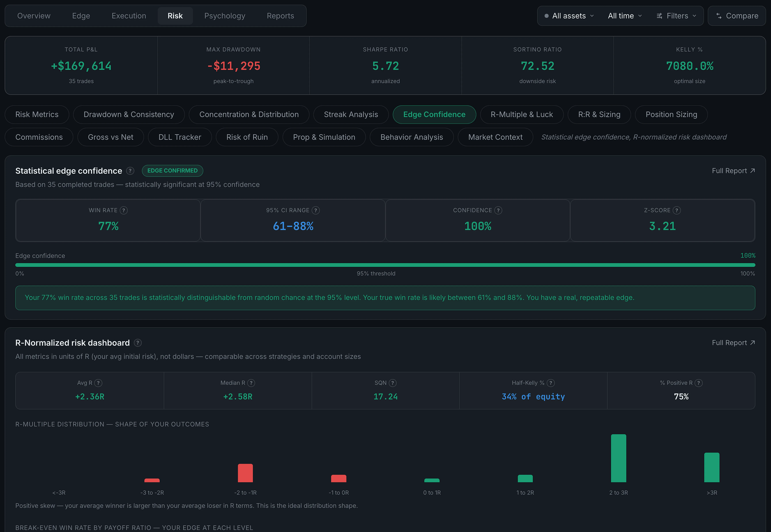771x532 pixels.
Task: Open help icon next to Avg R
Action: point(98,383)
